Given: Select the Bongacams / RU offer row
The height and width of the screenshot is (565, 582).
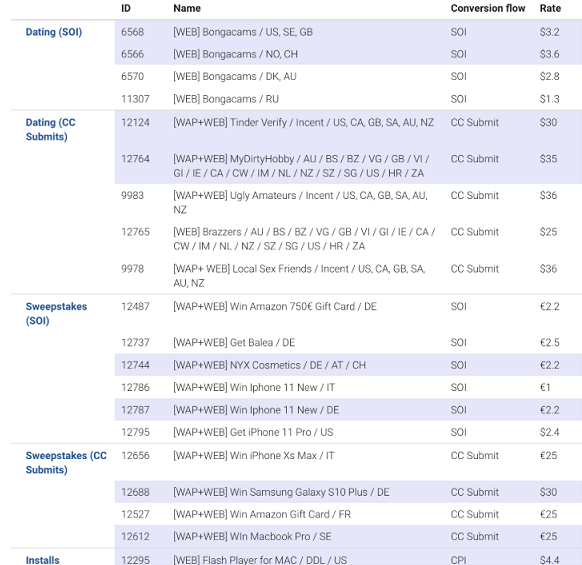Looking at the screenshot, I should (x=348, y=99).
